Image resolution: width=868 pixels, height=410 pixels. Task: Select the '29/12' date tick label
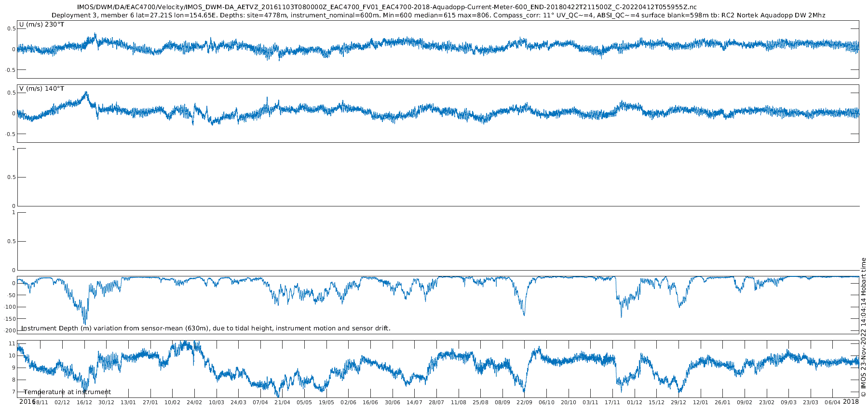[x=679, y=402]
